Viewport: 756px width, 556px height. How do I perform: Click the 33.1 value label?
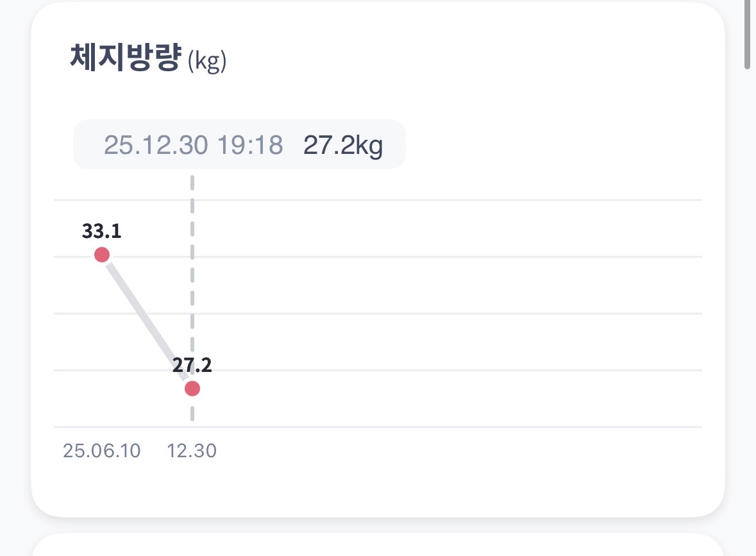(101, 231)
